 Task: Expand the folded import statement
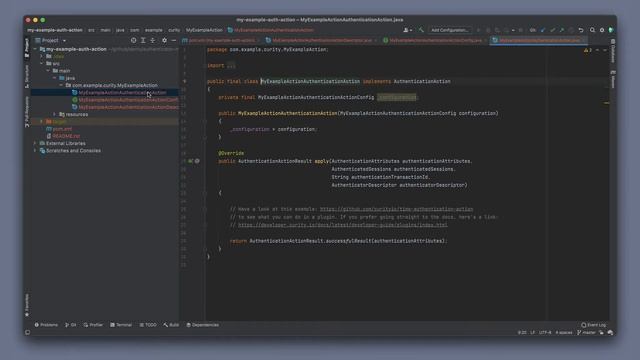click(231, 65)
